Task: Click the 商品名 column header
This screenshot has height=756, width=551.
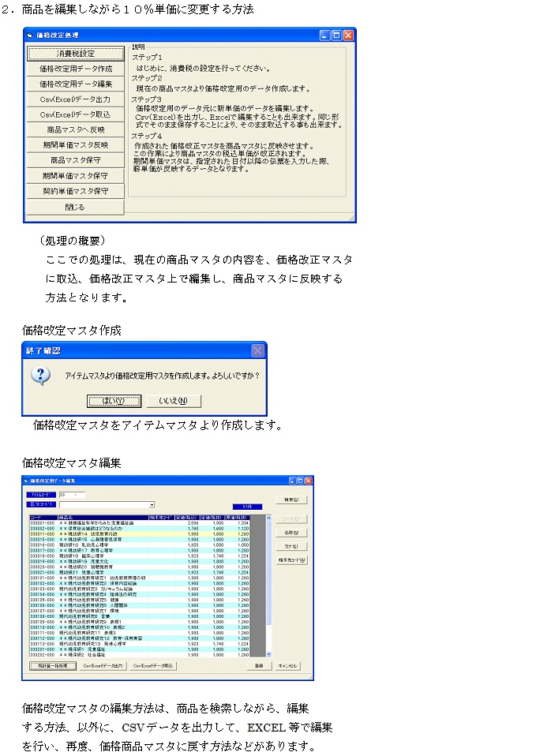Action: point(103,518)
